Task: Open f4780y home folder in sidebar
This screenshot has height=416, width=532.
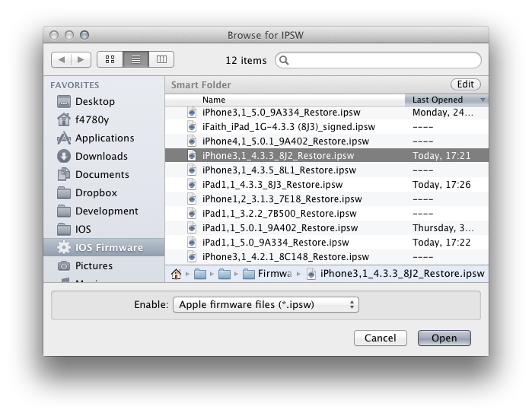Action: pyautogui.click(x=104, y=119)
